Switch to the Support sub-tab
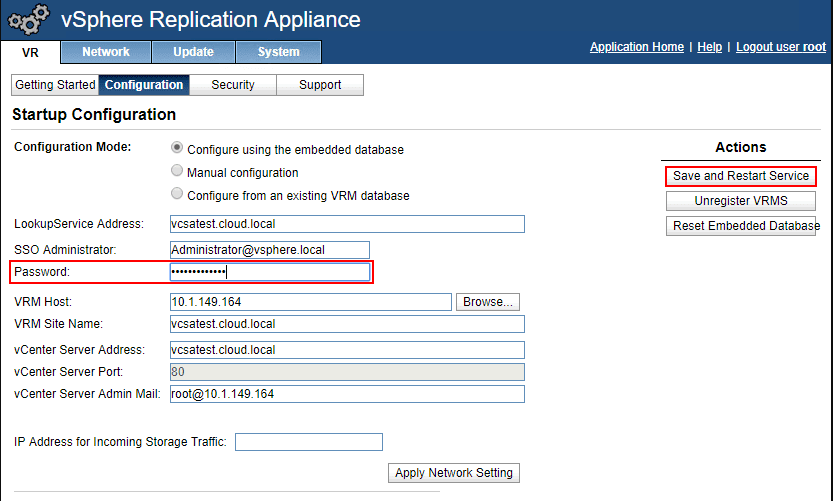Screen dimensions: 833x501 (x=320, y=85)
